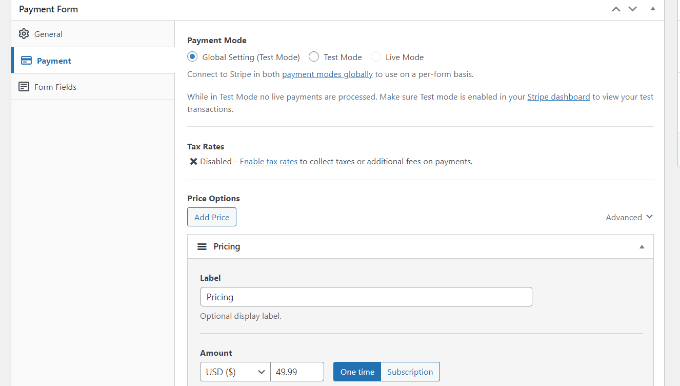Move Payment Form panel up

point(616,9)
